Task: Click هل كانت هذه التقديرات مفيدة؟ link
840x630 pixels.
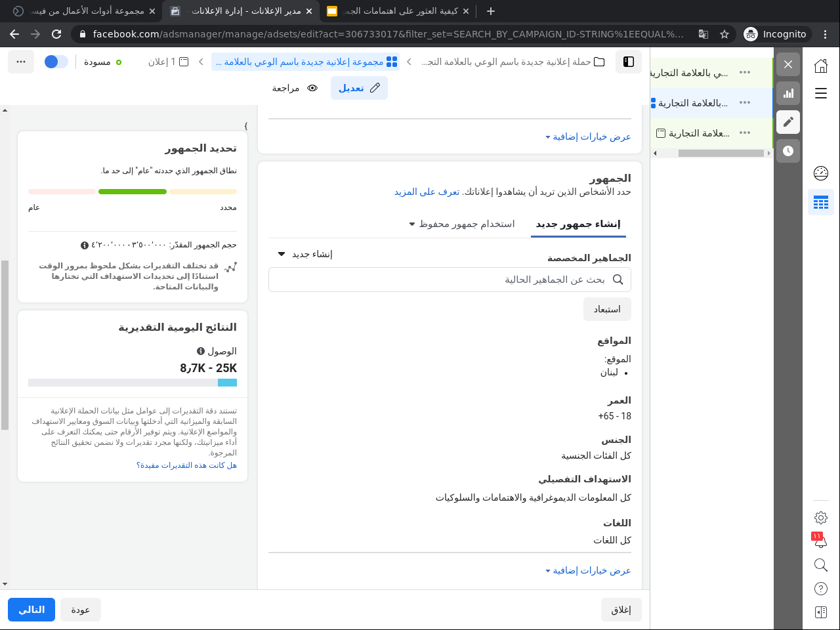Action: click(x=186, y=465)
